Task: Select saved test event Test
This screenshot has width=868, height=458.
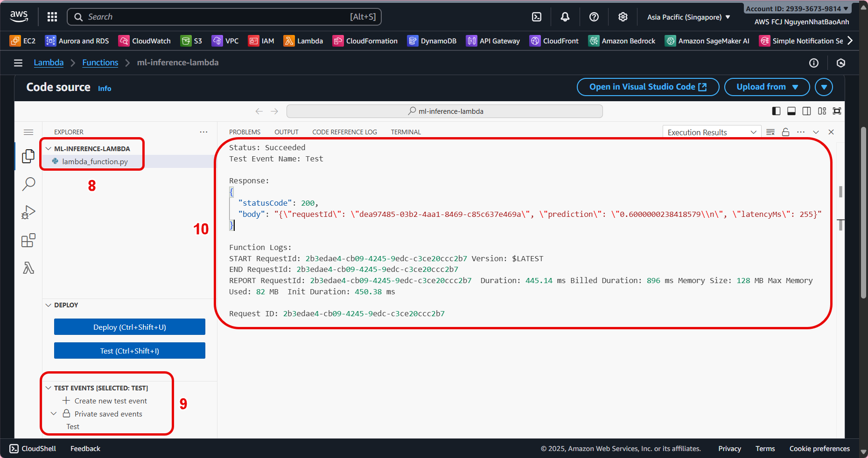Action: tap(73, 427)
